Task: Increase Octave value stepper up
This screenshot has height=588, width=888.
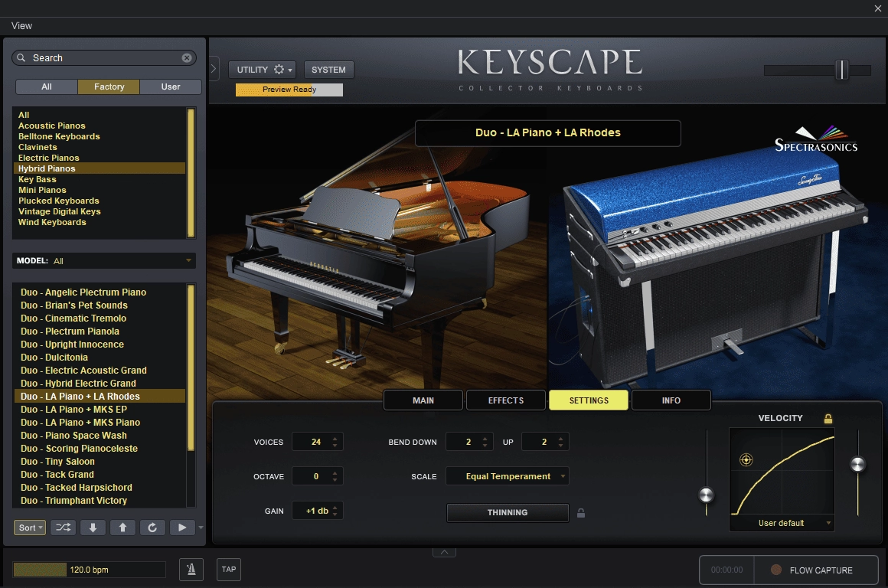Action: (335, 472)
